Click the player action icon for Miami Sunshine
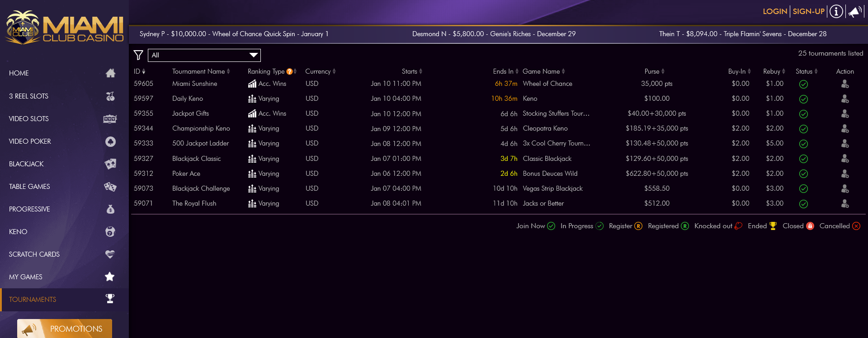868x338 pixels. [x=844, y=84]
